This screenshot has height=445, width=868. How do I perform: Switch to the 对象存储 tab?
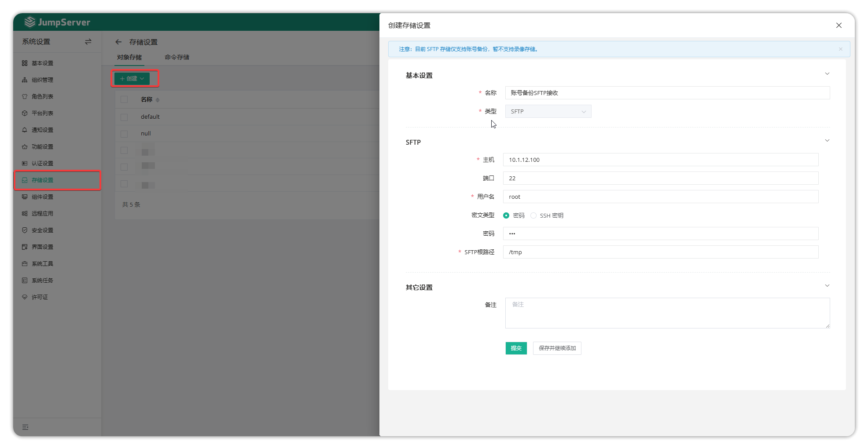pos(129,57)
